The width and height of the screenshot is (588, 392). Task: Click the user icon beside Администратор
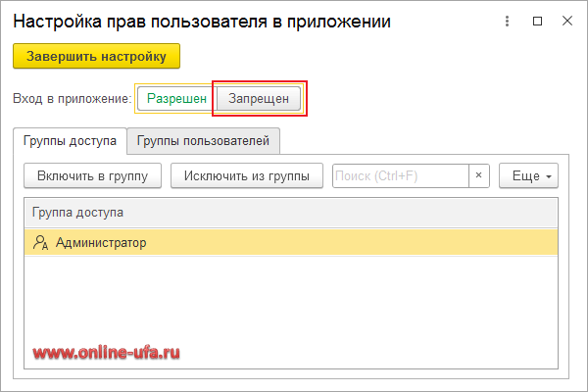pos(40,243)
